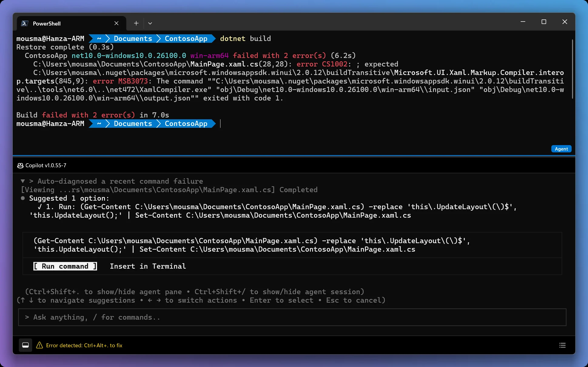Click the 'Restore complete (0.3s)' line

(65, 47)
